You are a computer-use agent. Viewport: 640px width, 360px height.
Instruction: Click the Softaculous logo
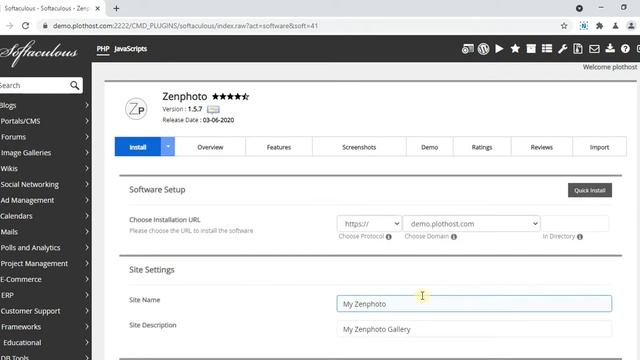pos(39,52)
